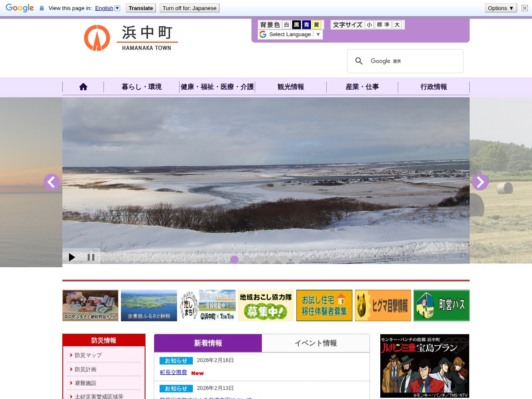Open 防災計画 link
The image size is (532, 399).
click(x=86, y=369)
